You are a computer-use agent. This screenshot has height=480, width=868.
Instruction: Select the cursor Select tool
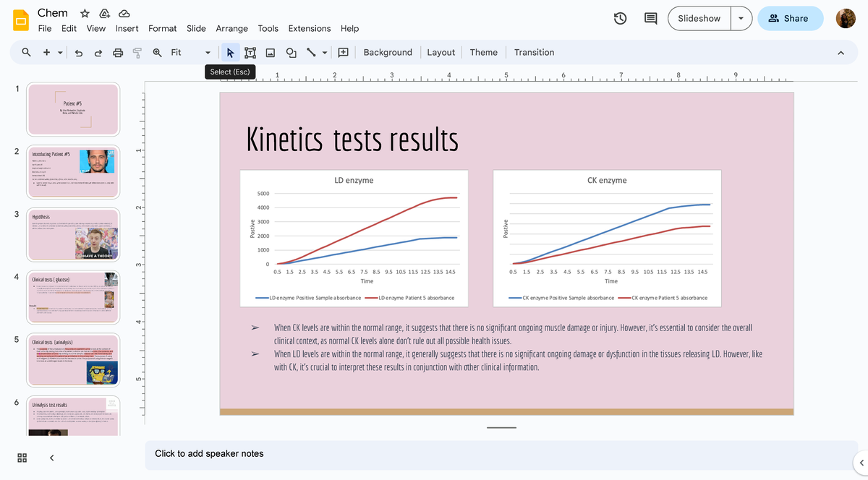230,52
